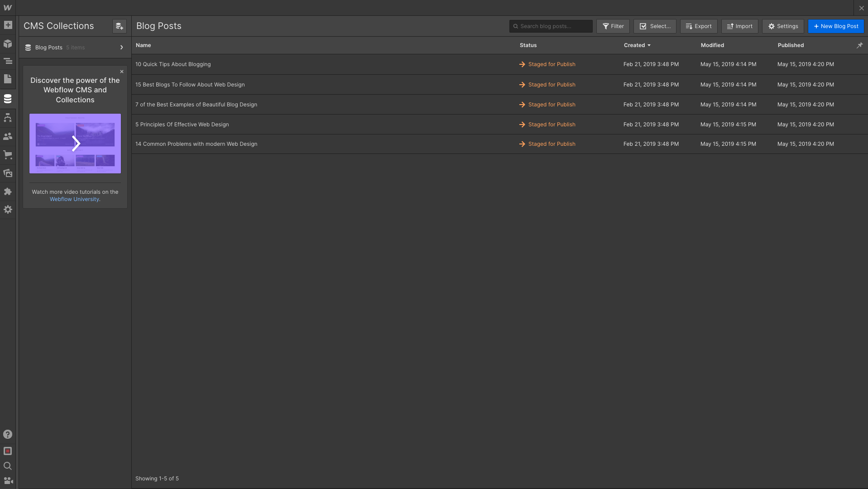
Task: Open 5 Principles Of Effective Web Design
Action: (182, 125)
